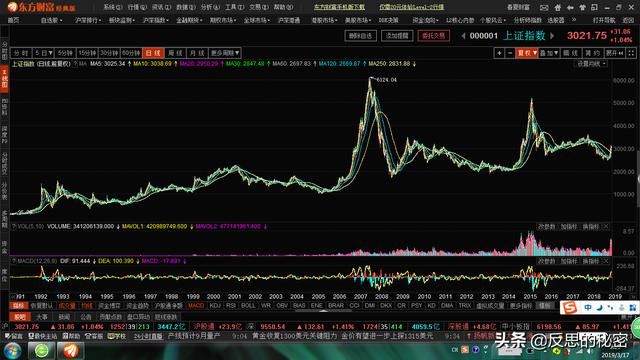Viewport: 640px width, 360px height.
Task: Expand the 更多周期 dropdown
Action: pyautogui.click(x=224, y=53)
